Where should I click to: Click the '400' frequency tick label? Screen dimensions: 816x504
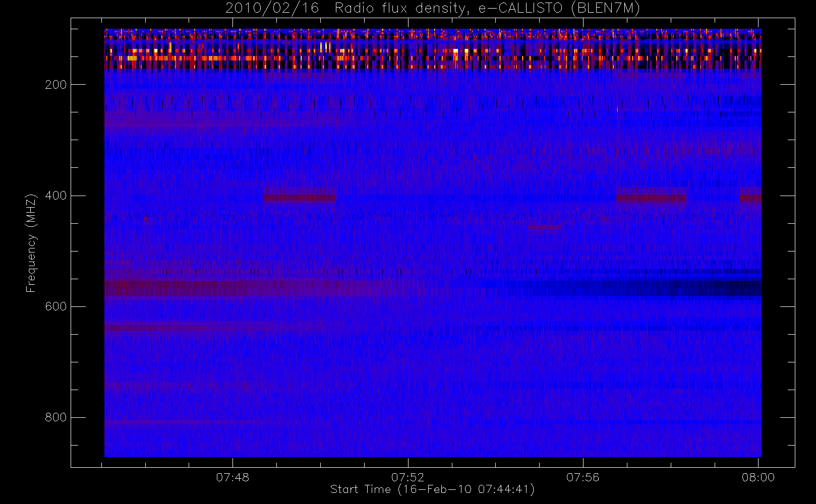(x=56, y=196)
